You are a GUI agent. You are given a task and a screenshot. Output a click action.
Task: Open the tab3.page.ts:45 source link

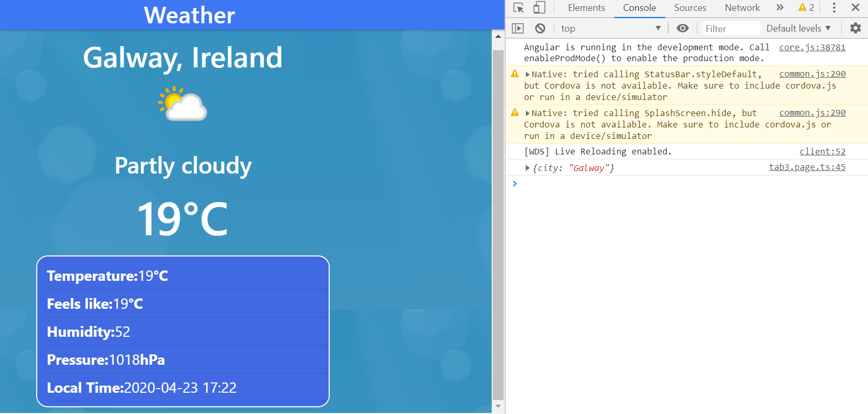click(x=807, y=167)
